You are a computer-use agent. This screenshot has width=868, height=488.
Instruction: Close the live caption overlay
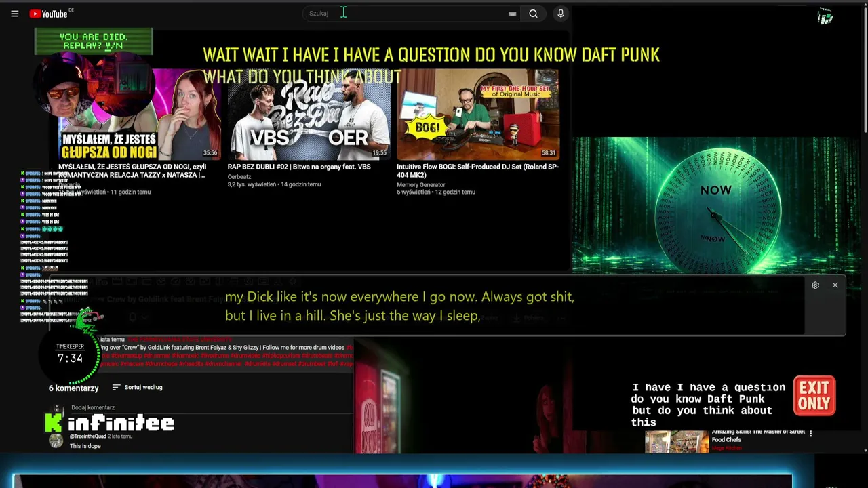tap(835, 285)
